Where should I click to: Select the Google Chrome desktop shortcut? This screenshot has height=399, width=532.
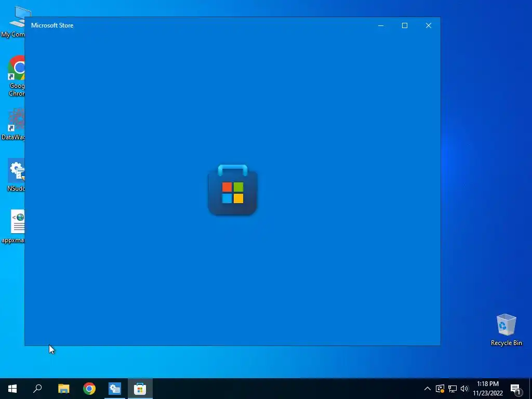pyautogui.click(x=16, y=76)
